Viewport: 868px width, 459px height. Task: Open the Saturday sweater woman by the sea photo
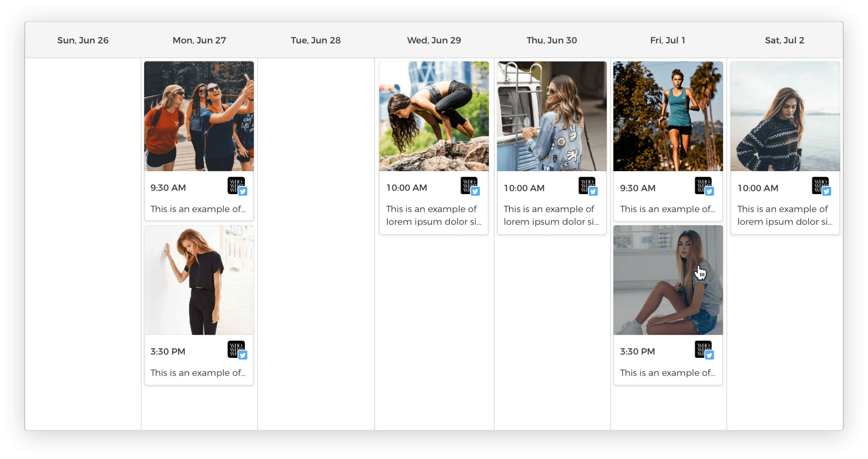tap(785, 116)
